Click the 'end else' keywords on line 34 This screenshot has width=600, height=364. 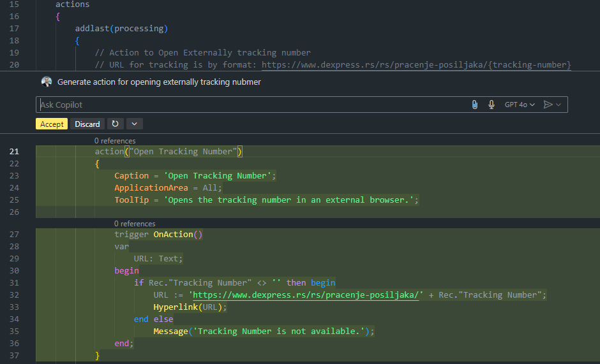pos(153,319)
